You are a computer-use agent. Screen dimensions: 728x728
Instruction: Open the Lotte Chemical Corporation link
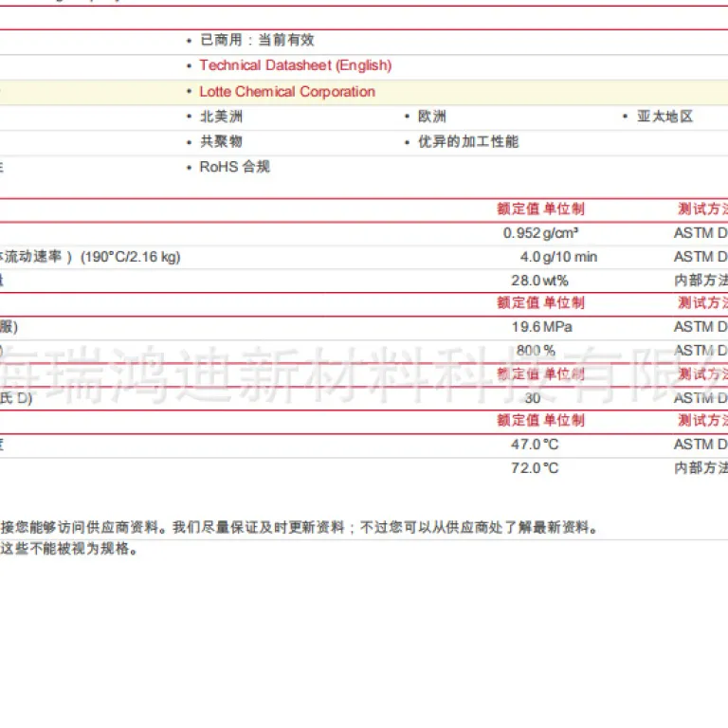coord(287,91)
